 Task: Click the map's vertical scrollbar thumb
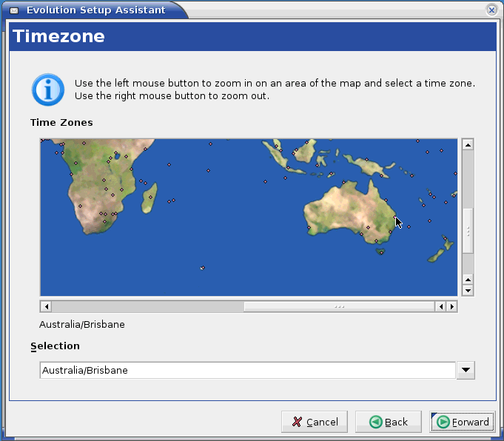pos(467,231)
